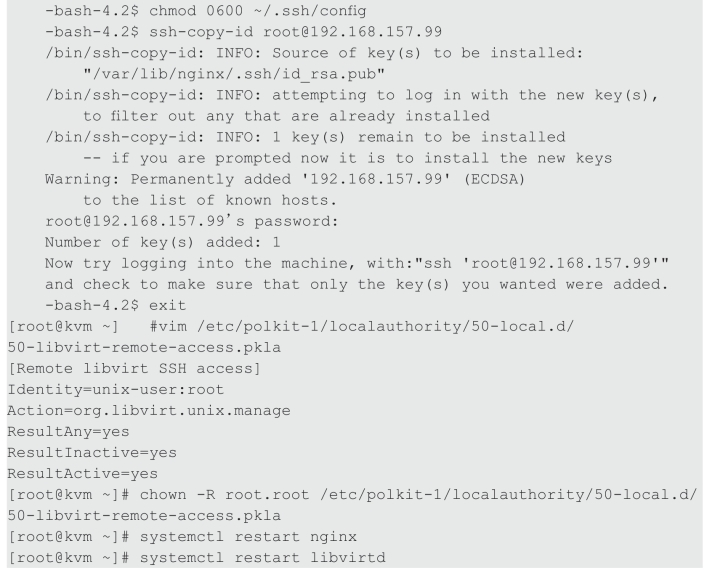Viewport: 707px width, 570px height.
Task: Click the attempting to log in line
Action: pos(352,95)
